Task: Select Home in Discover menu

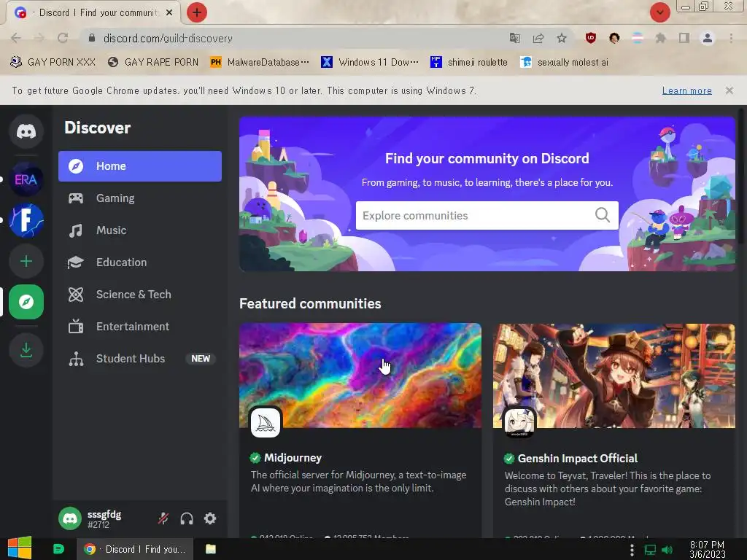Action: pyautogui.click(x=140, y=166)
